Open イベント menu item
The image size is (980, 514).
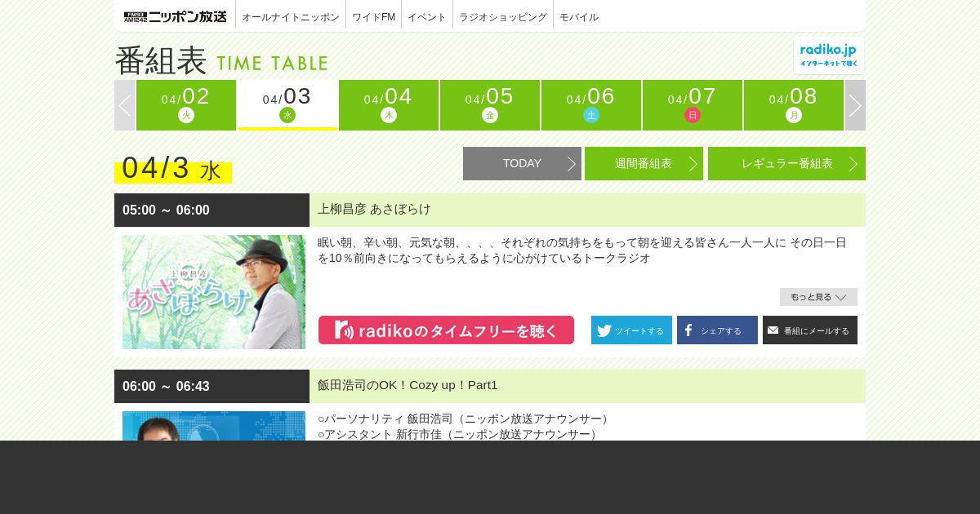pyautogui.click(x=427, y=16)
